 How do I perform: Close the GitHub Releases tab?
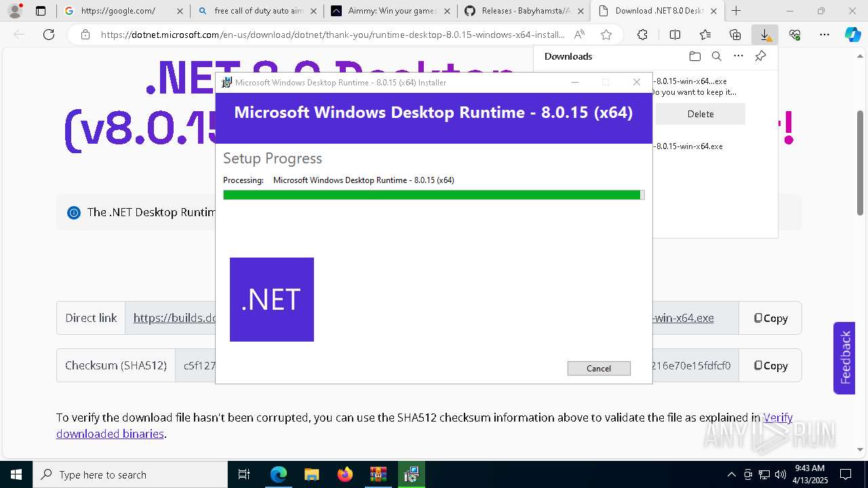(x=580, y=11)
